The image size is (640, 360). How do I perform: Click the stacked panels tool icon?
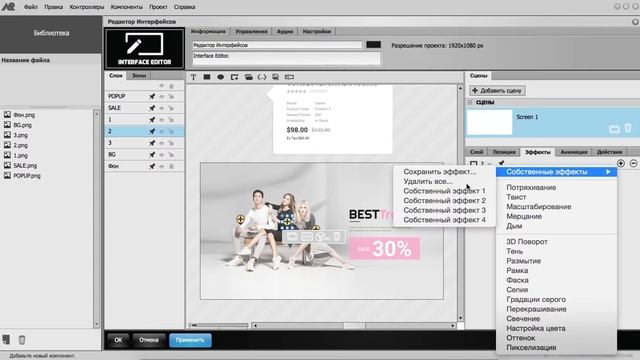pos(249,77)
